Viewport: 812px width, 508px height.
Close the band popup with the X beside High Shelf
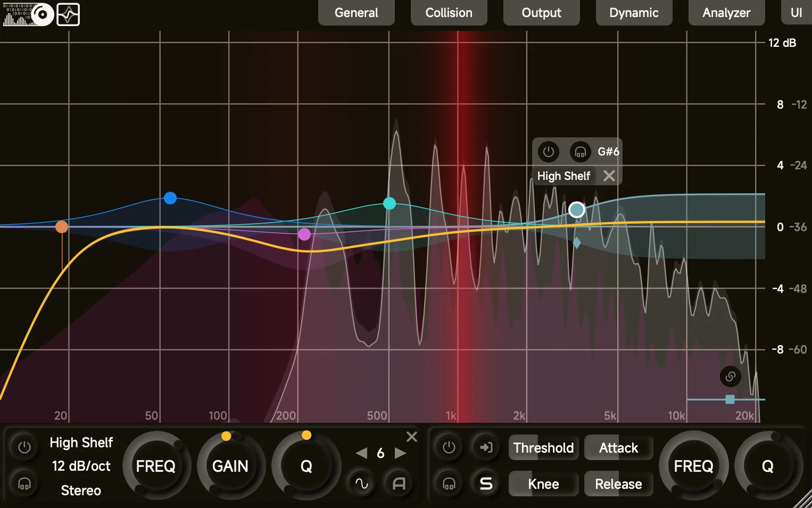609,176
